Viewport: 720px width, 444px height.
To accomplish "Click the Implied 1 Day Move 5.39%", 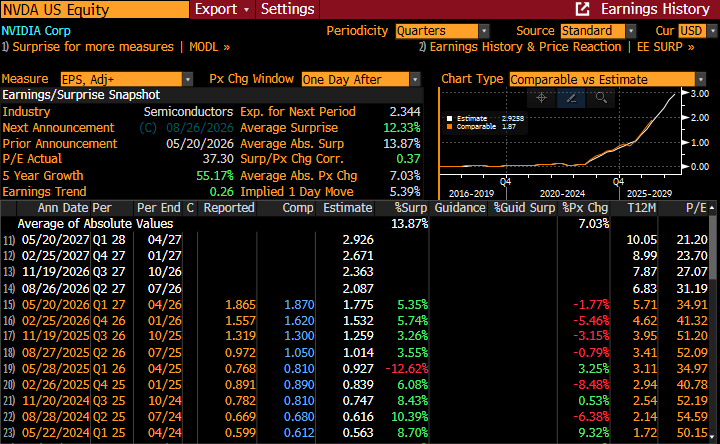I will 405,191.
